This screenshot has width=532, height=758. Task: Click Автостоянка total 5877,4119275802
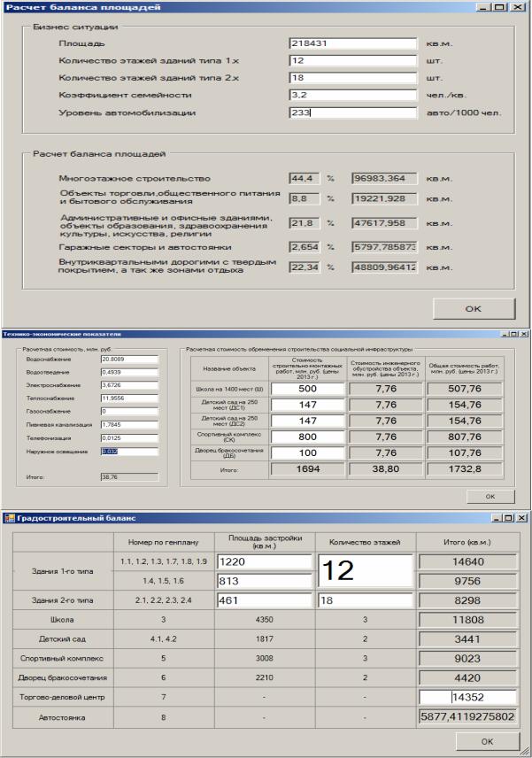pyautogui.click(x=467, y=716)
